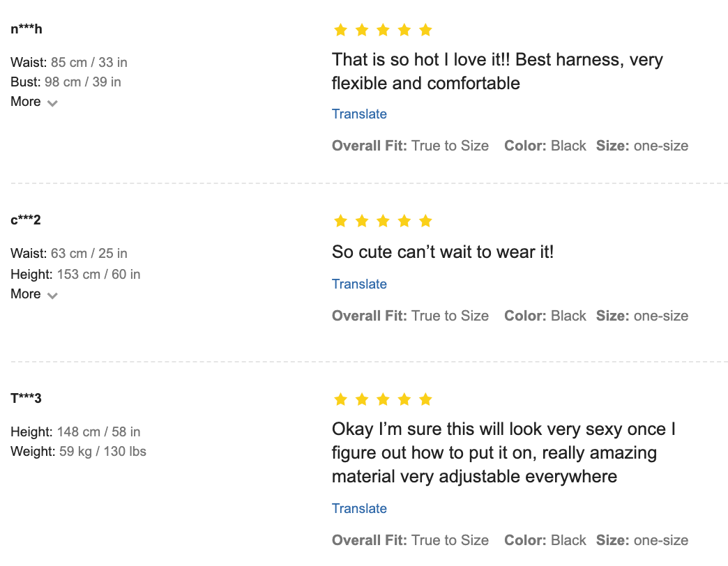728x566 pixels.
Task: Click the chevron beside More under c***2
Action: [52, 296]
